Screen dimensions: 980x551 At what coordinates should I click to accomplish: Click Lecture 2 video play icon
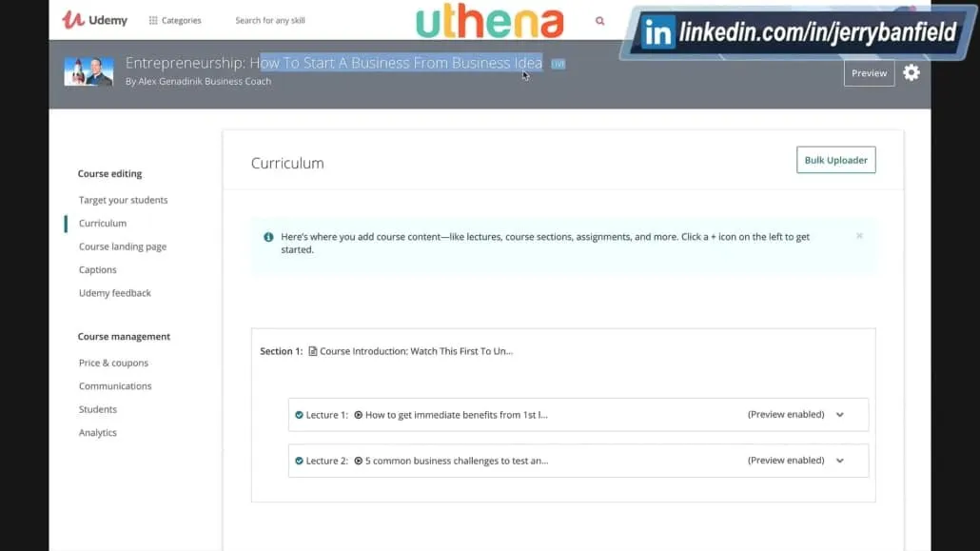[x=358, y=461]
